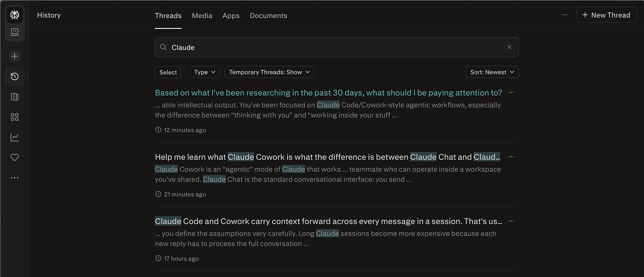Click the New Thread button
This screenshot has height=277, width=644.
[x=606, y=15]
